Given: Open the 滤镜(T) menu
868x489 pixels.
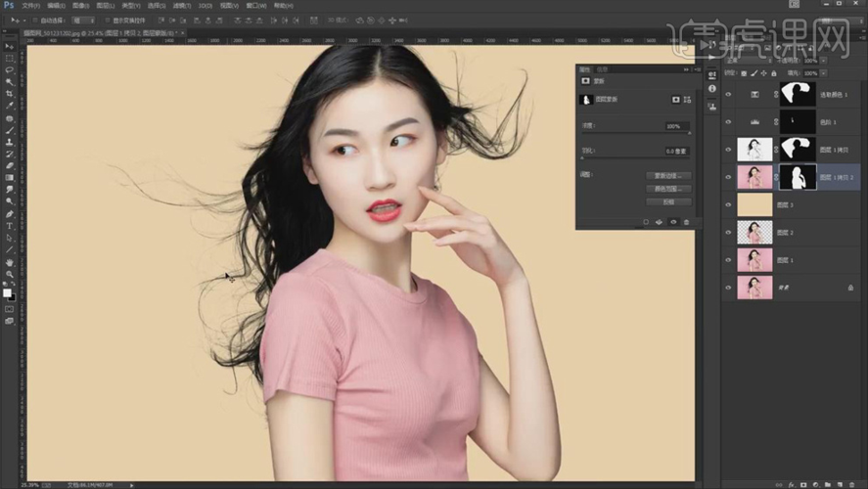Looking at the screenshot, I should pos(182,6).
